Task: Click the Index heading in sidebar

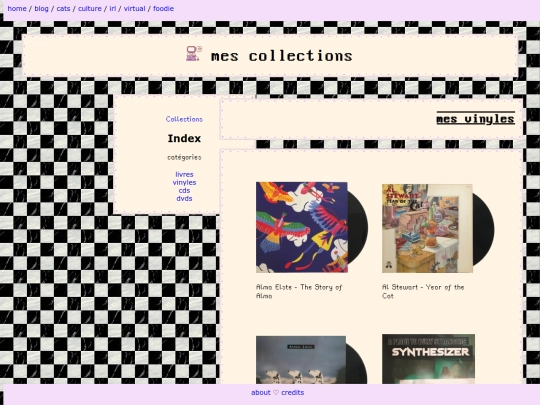Action: [x=184, y=138]
